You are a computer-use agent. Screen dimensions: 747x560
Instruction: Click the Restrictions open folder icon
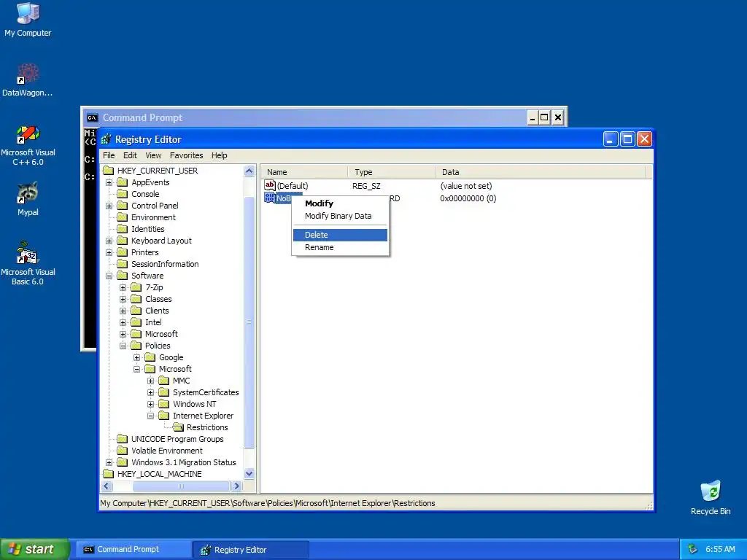(178, 427)
